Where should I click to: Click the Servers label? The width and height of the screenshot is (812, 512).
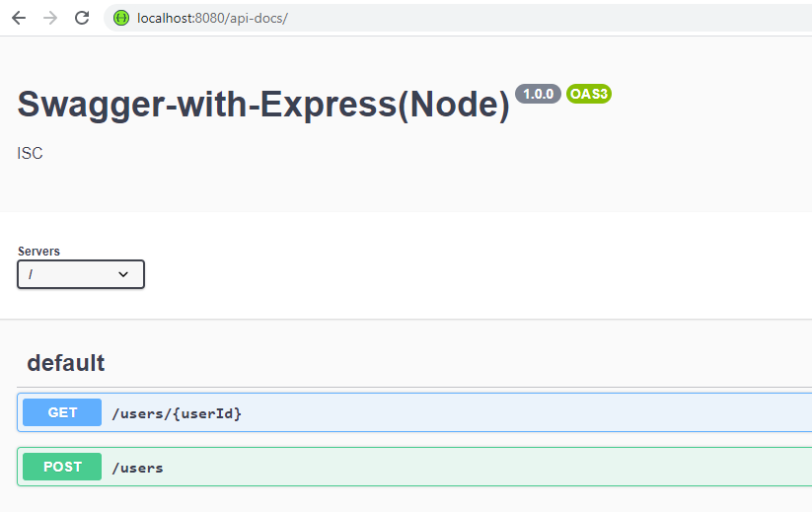(38, 252)
